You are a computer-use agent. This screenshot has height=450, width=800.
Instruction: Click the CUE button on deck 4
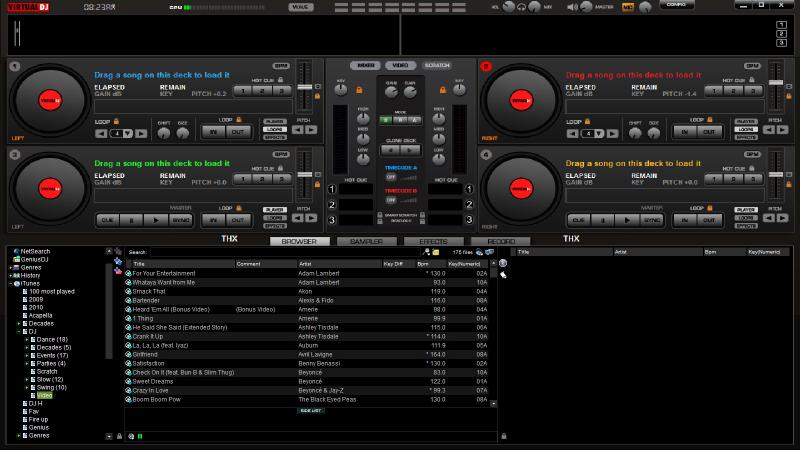click(x=577, y=219)
